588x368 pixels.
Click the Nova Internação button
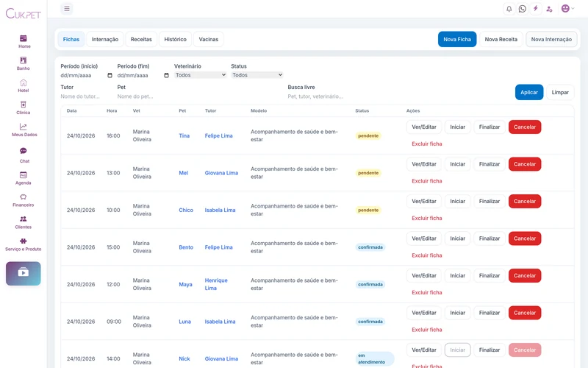pos(551,39)
